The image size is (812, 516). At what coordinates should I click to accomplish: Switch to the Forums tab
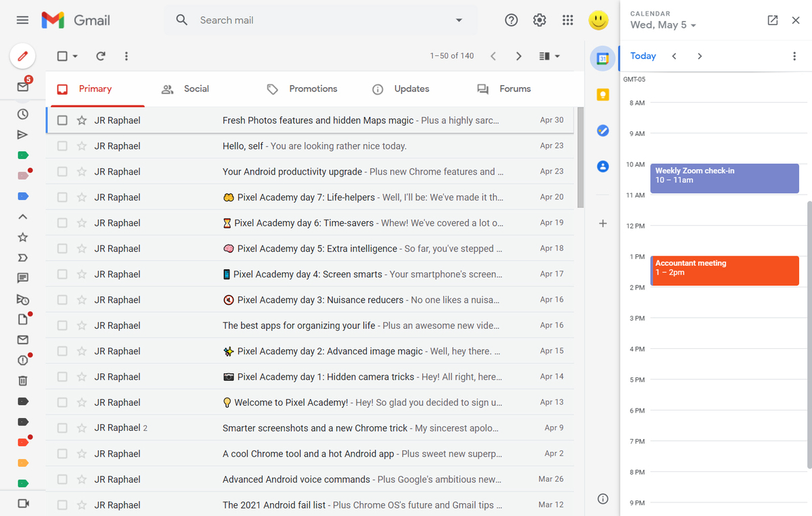(x=515, y=89)
